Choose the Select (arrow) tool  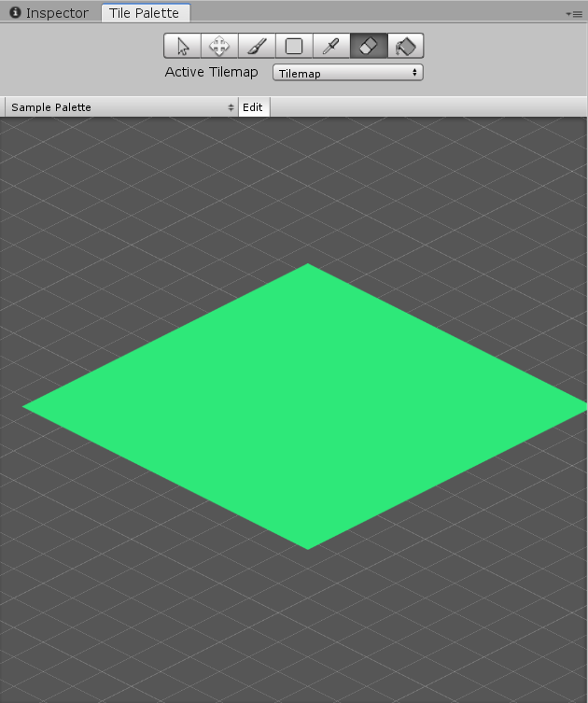pyautogui.click(x=182, y=46)
